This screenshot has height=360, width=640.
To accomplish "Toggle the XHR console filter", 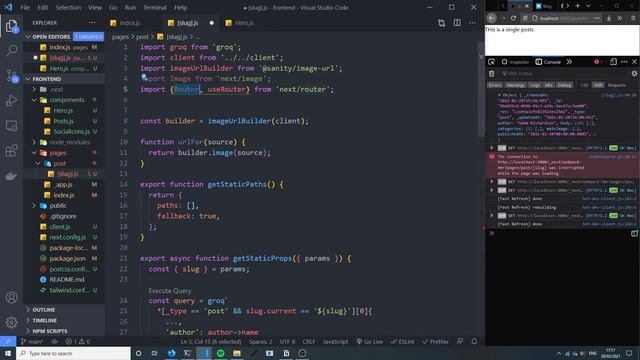I will coord(598,85).
